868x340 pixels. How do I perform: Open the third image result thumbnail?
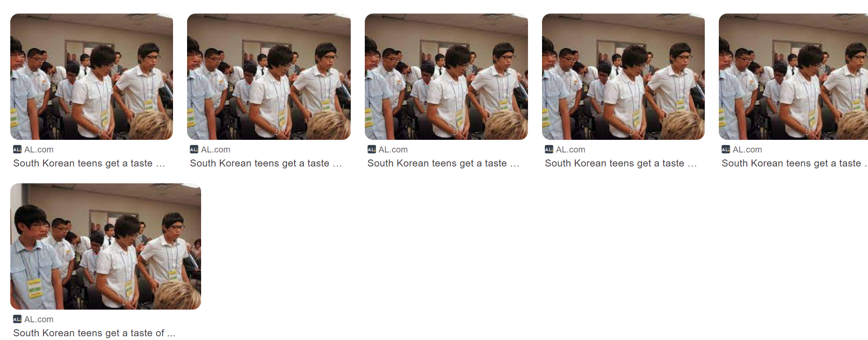pos(446,77)
